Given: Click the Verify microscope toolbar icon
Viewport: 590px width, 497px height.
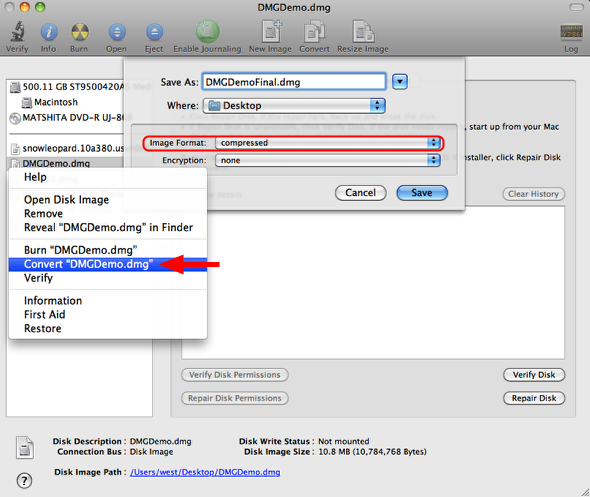Looking at the screenshot, I should click(x=17, y=32).
